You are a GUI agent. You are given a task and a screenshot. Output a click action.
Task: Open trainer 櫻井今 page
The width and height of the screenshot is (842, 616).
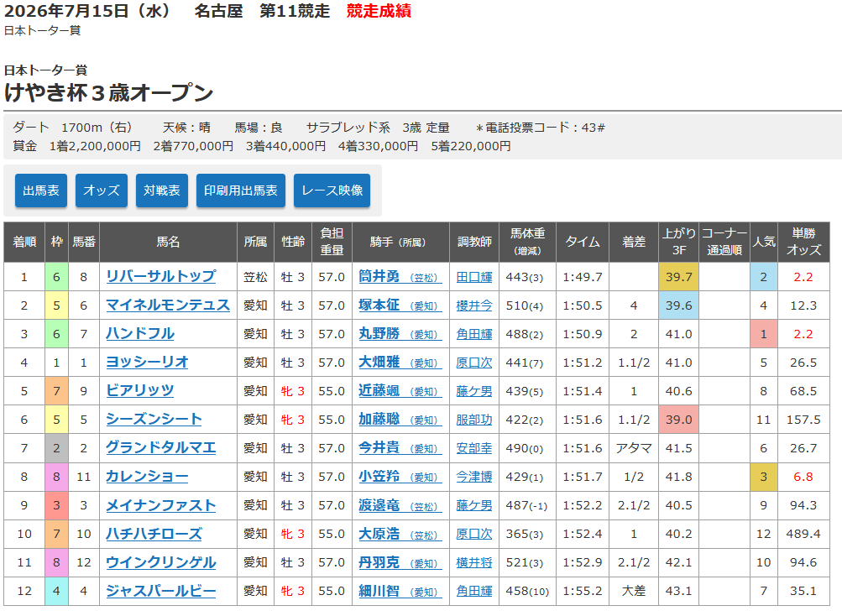pyautogui.click(x=474, y=305)
